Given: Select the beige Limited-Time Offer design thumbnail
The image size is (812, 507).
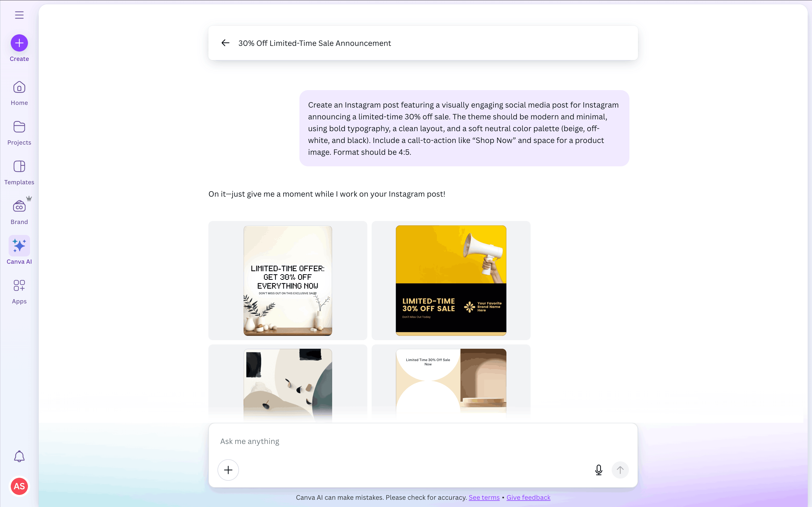Looking at the screenshot, I should (x=288, y=280).
